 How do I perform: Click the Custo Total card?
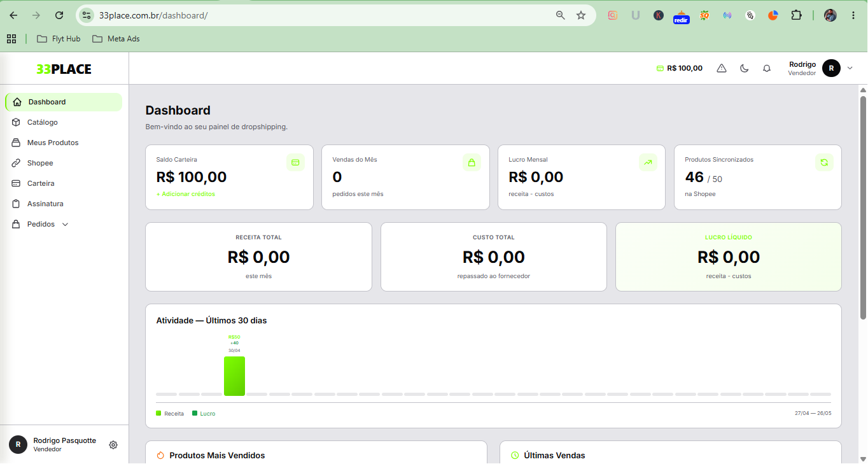(x=494, y=257)
